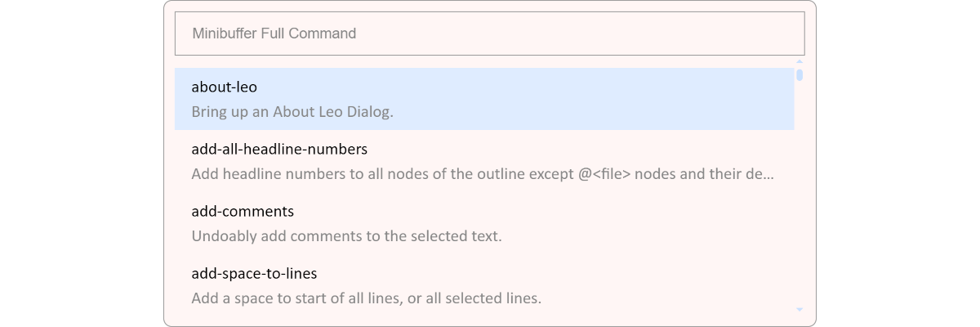Click 'Bring up an About Leo Dialog' description

click(292, 111)
